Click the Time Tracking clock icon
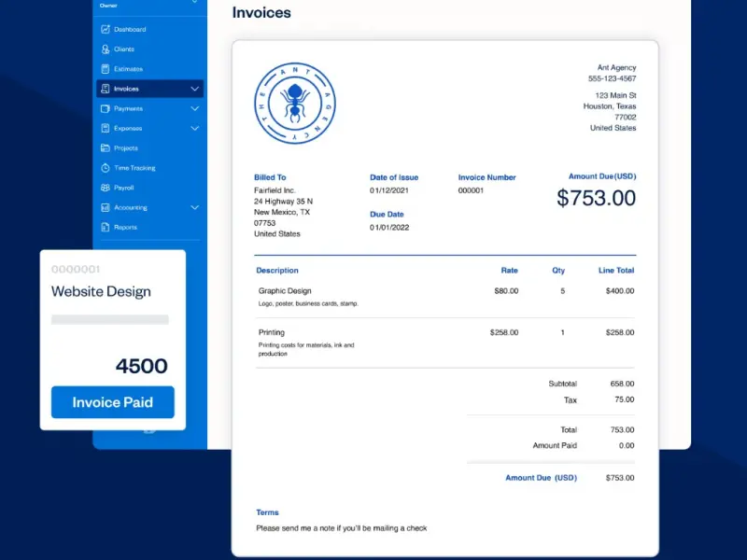Viewport: 747px width, 560px height. [x=106, y=168]
